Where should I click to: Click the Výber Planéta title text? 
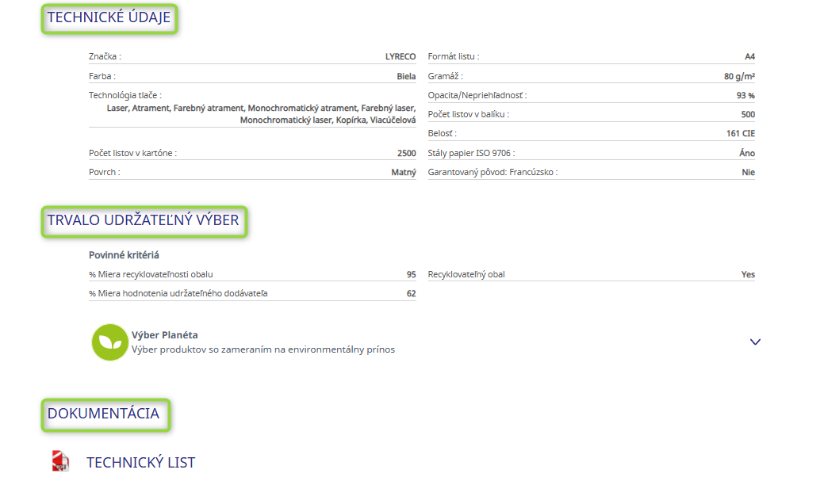tap(164, 335)
